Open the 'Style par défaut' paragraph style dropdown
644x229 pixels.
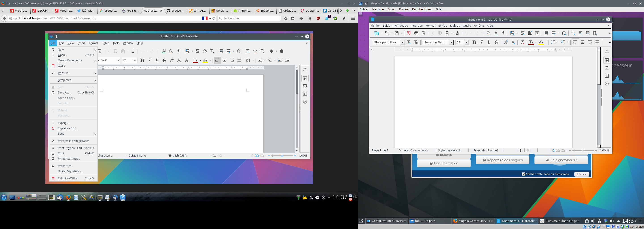[x=402, y=42]
